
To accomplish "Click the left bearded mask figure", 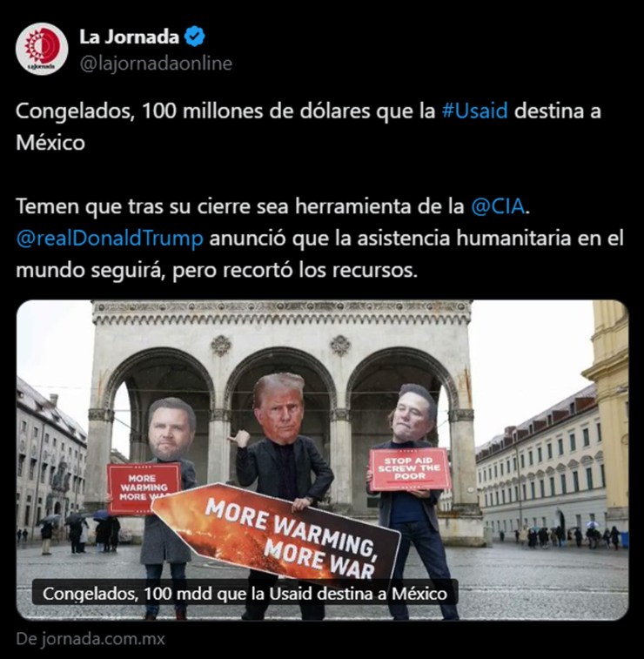I will (168, 483).
